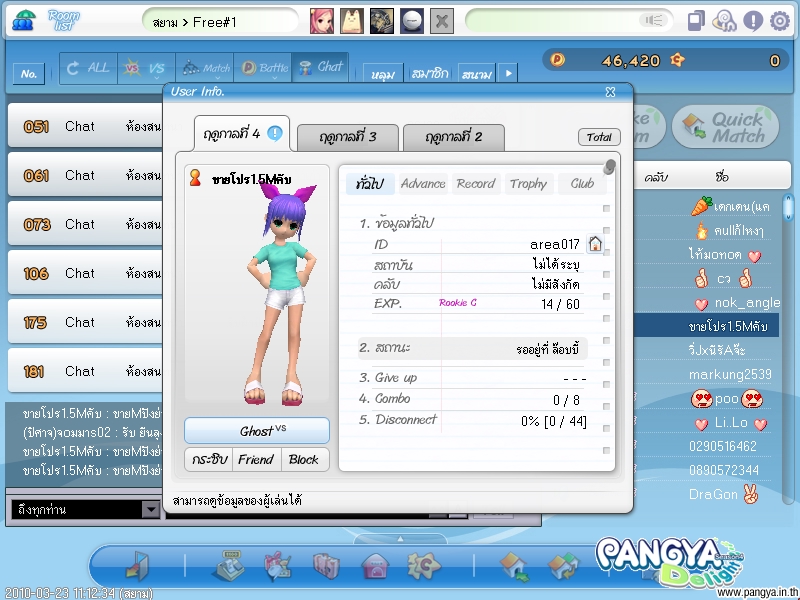This screenshot has height=600, width=800.
Task: Expand the bottom menu bar arrow
Action: (401, 538)
